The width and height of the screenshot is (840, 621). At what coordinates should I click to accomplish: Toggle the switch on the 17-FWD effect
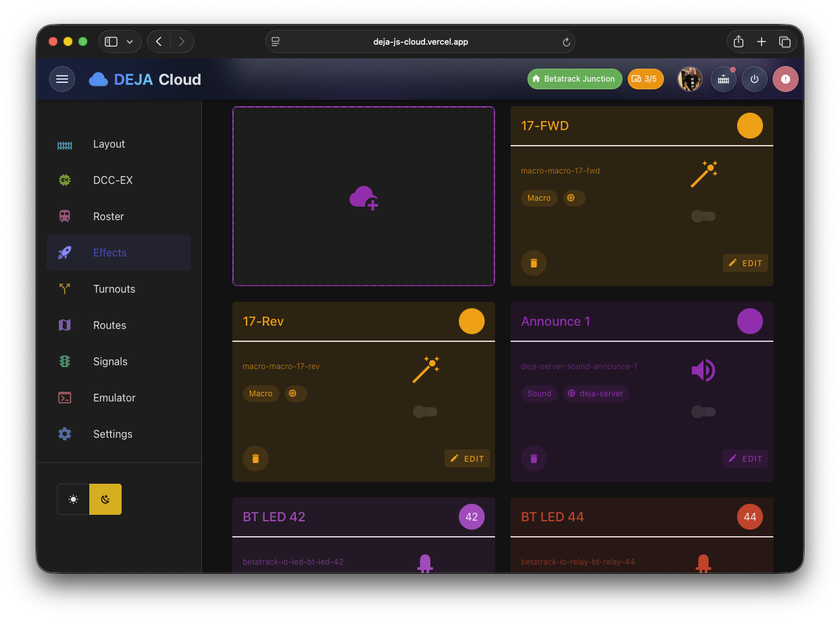point(703,216)
